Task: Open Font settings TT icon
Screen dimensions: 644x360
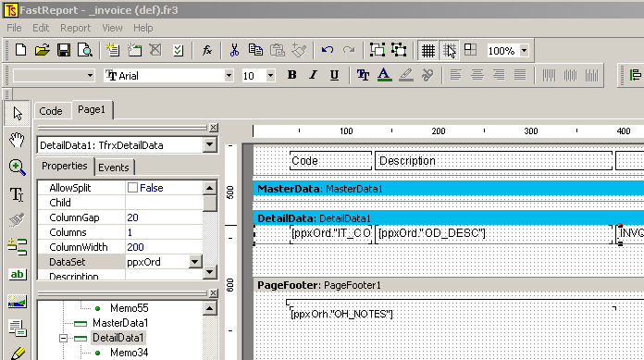Action: [x=363, y=75]
